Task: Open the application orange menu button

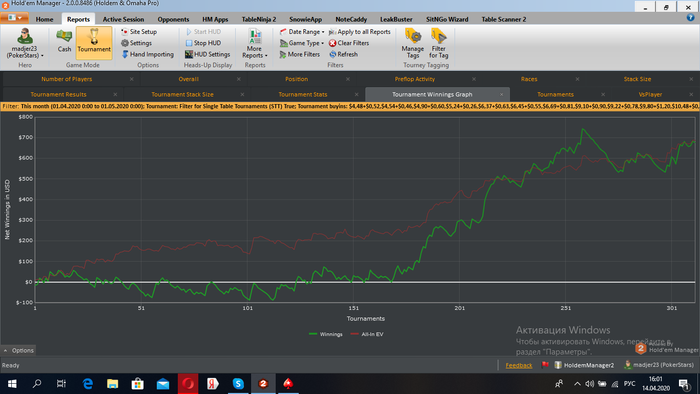Action: tap(15, 18)
